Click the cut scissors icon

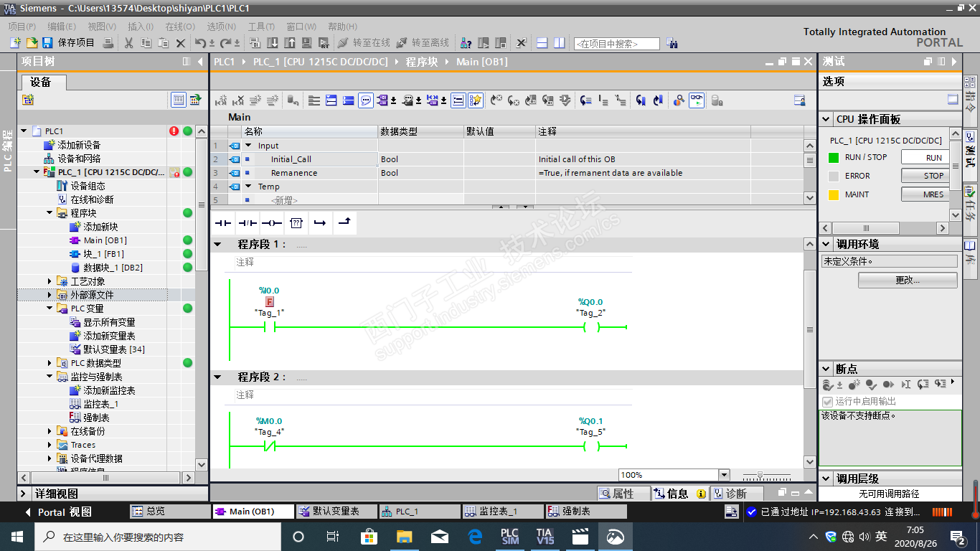pos(128,43)
